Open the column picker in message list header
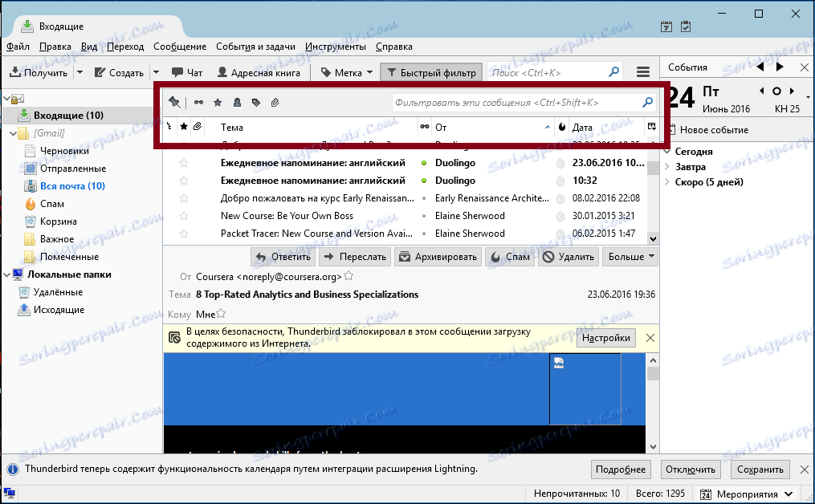Image resolution: width=815 pixels, height=504 pixels. click(x=652, y=127)
